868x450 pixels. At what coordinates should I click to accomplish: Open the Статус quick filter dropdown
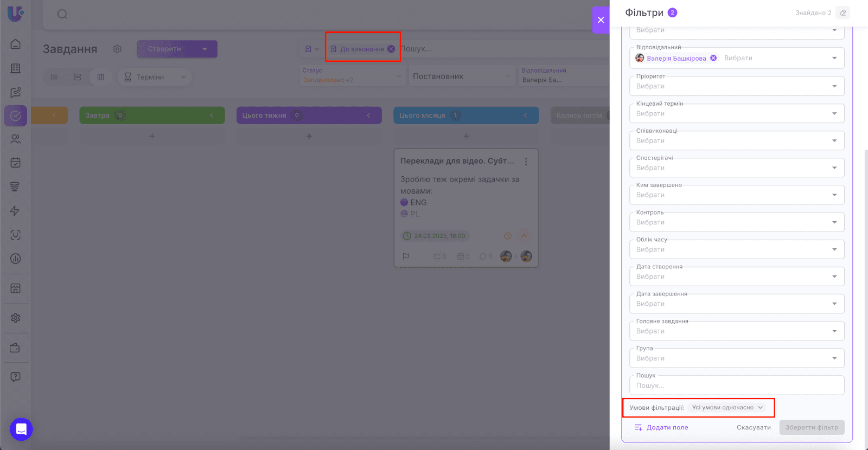(x=353, y=76)
